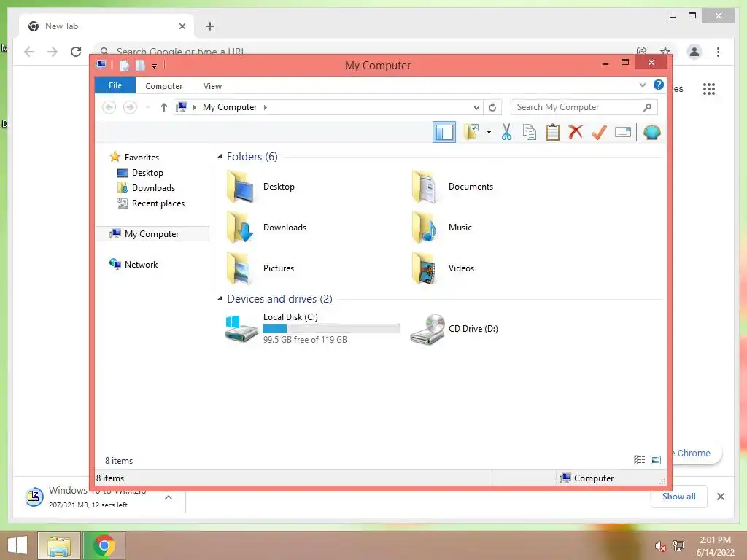
Task: Open the Windows Start button
Action: pos(18,545)
